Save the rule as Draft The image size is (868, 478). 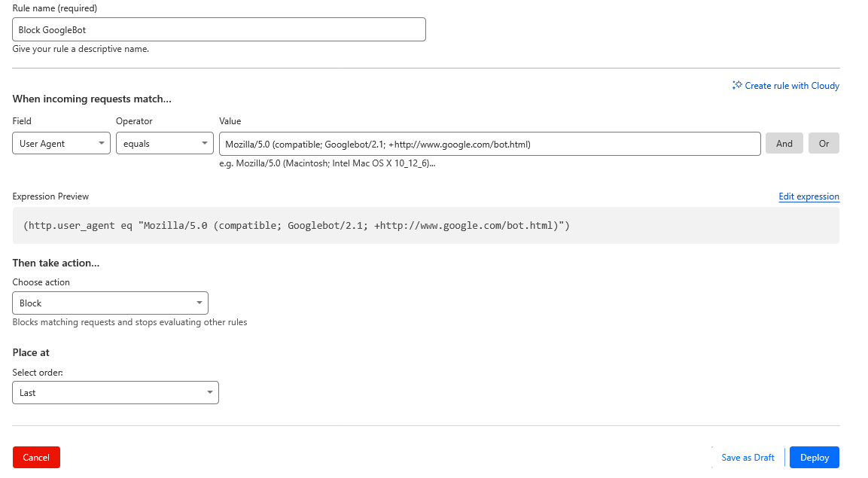pos(748,457)
